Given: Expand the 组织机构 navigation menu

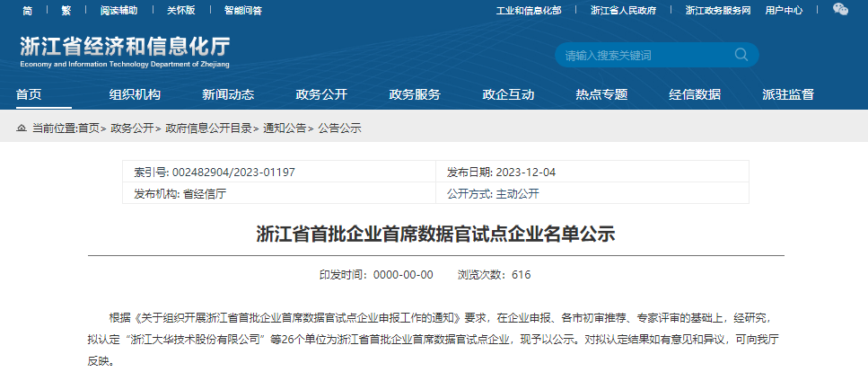Looking at the screenshot, I should pos(135,94).
